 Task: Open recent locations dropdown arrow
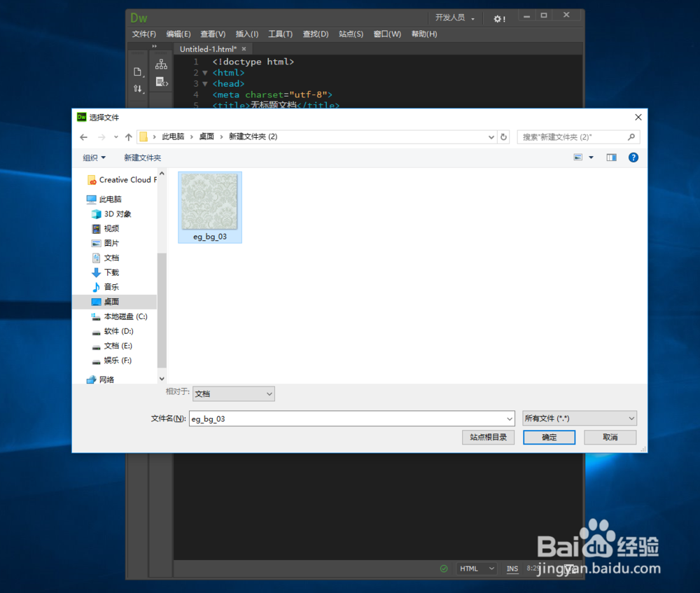(116, 137)
